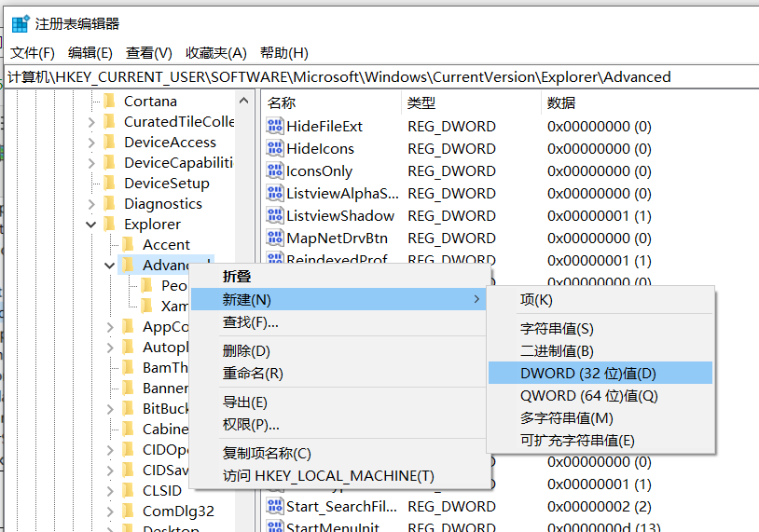The image size is (759, 532).
Task: Click 复制项名称(C) in the context menu
Action: 338,453
